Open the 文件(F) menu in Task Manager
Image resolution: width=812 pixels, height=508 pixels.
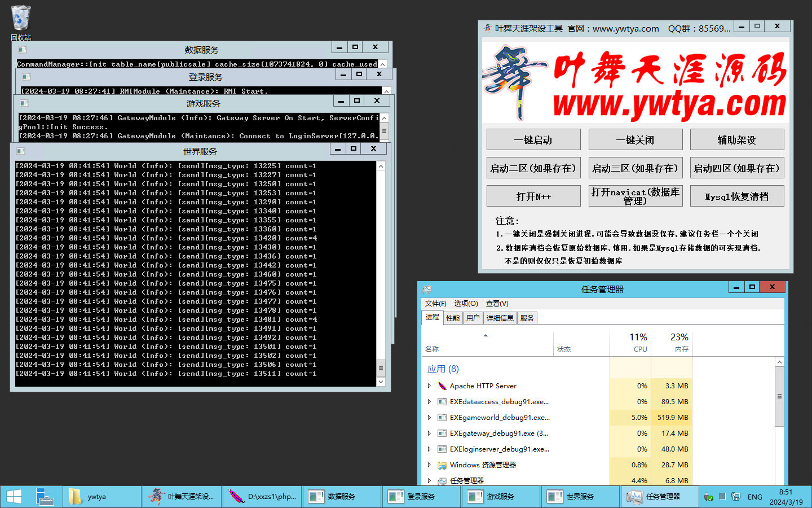click(x=435, y=304)
